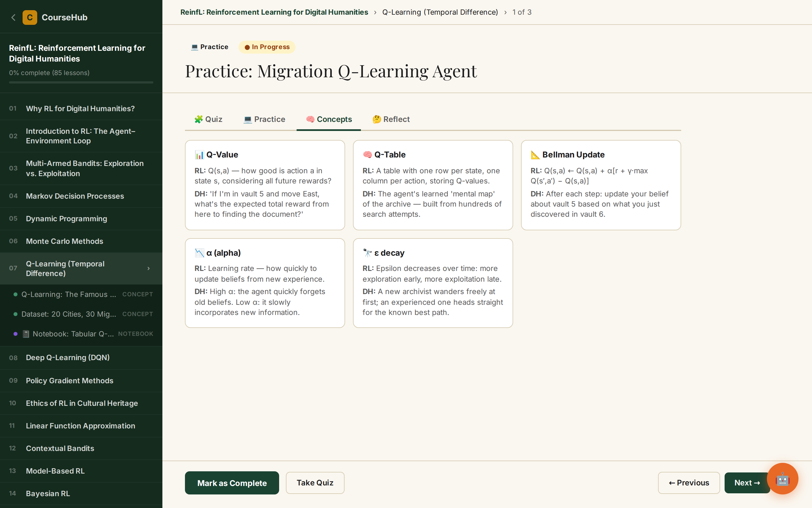Open the Reflect tab

(x=391, y=119)
